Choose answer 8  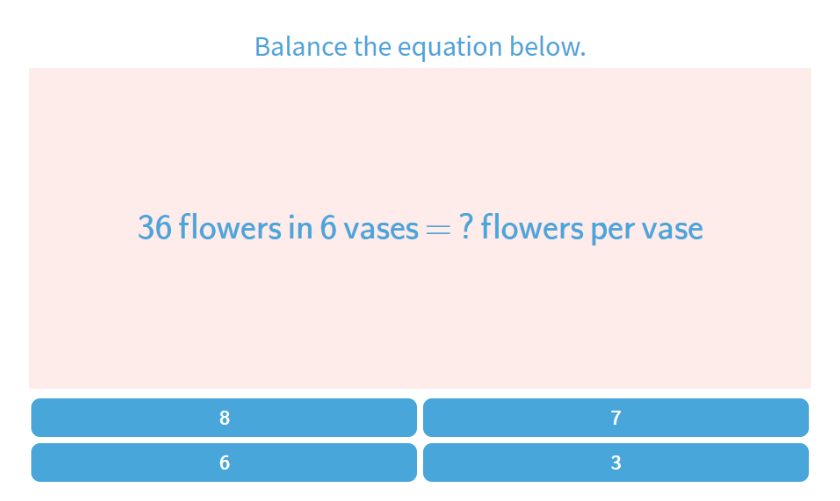224,418
